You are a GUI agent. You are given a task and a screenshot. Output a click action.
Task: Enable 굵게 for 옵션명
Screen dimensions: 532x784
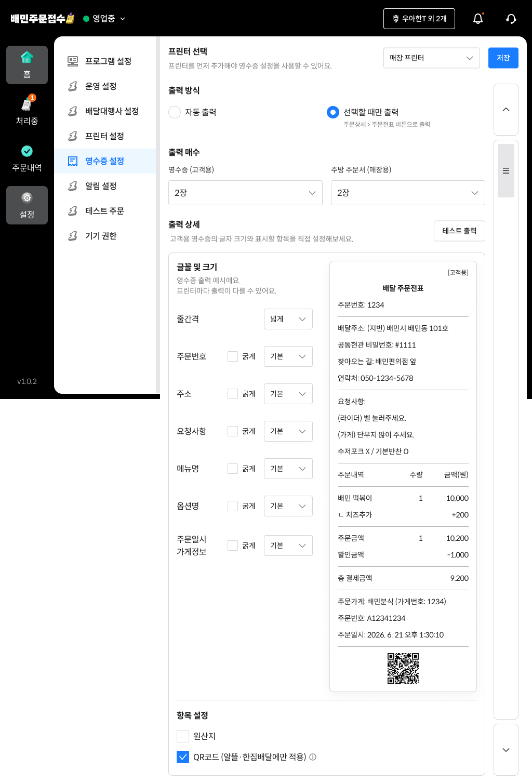(233, 506)
